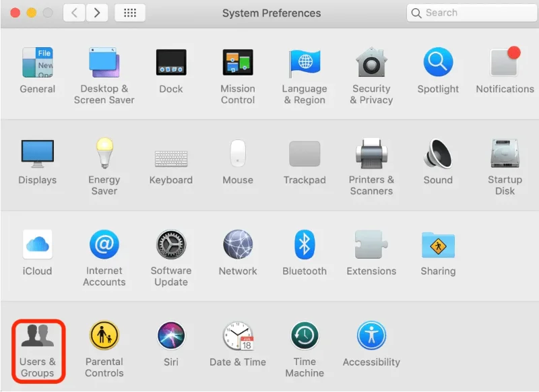Open Users & Groups preferences
This screenshot has width=539, height=392.
(37, 338)
